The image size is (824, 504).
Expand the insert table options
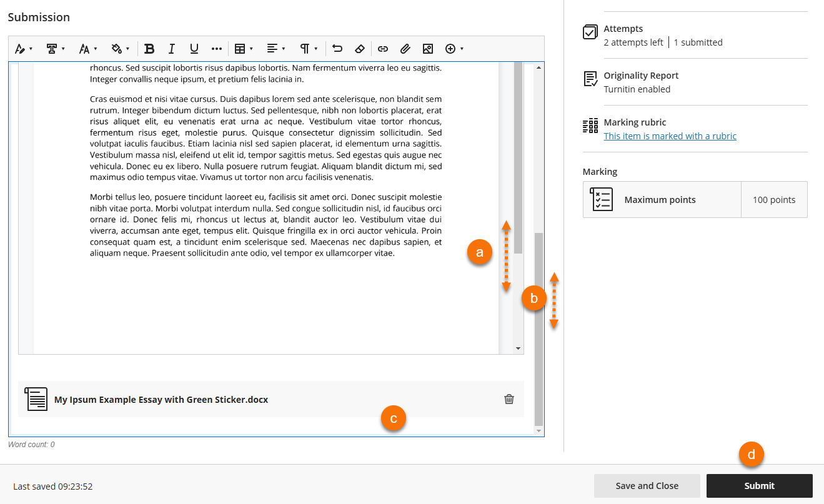click(x=242, y=48)
